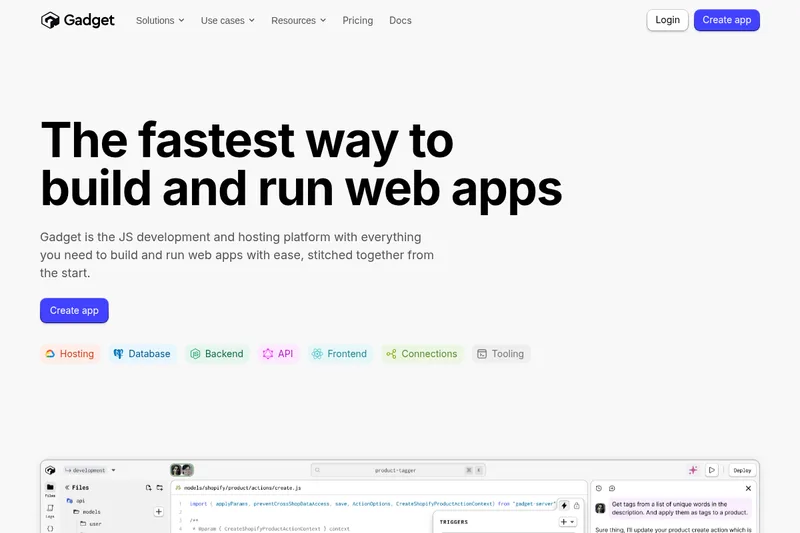Click the chat history clock icon

coord(599,488)
